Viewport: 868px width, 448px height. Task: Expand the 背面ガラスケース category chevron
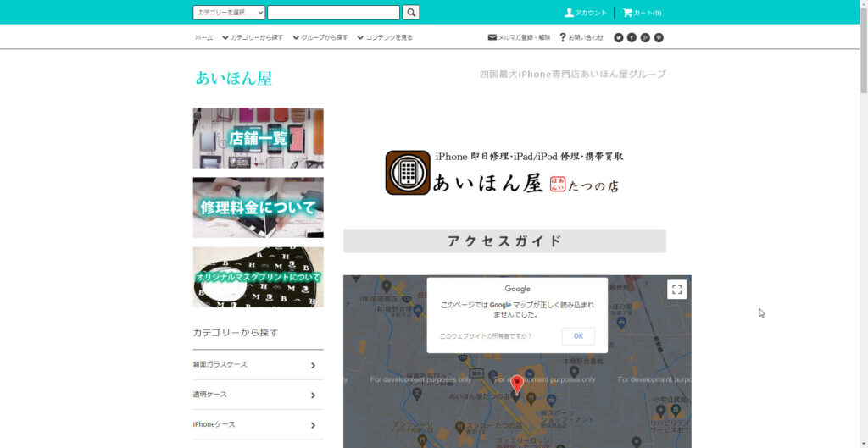tap(314, 365)
